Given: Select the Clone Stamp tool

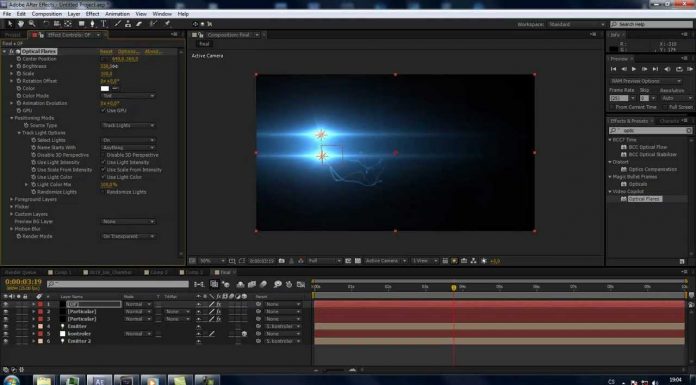Looking at the screenshot, I should point(128,24).
